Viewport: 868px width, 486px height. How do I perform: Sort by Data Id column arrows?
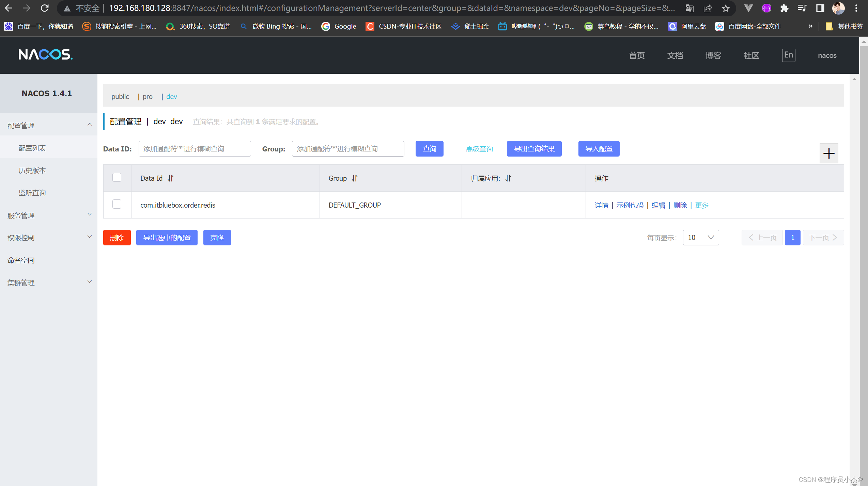tap(171, 178)
